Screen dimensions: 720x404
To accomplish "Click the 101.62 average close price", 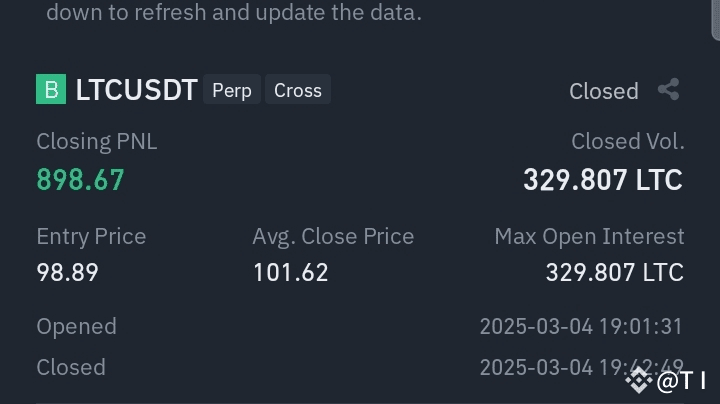I will pyautogui.click(x=290, y=272).
